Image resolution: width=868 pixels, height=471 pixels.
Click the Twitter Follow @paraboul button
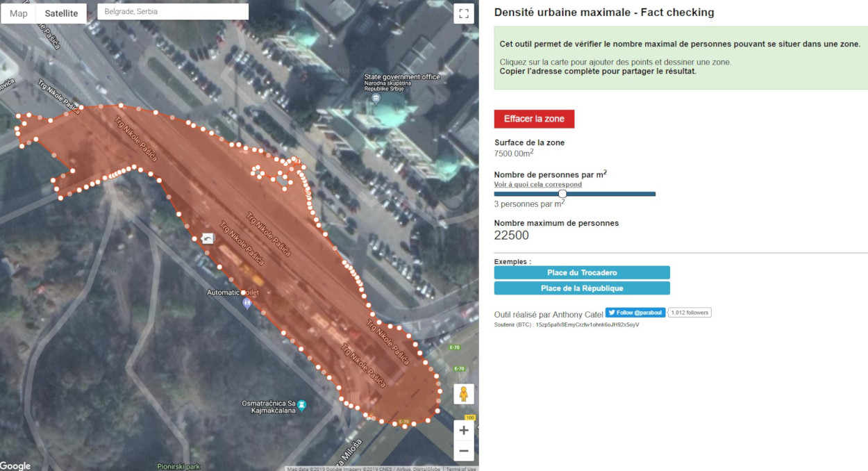tap(635, 313)
